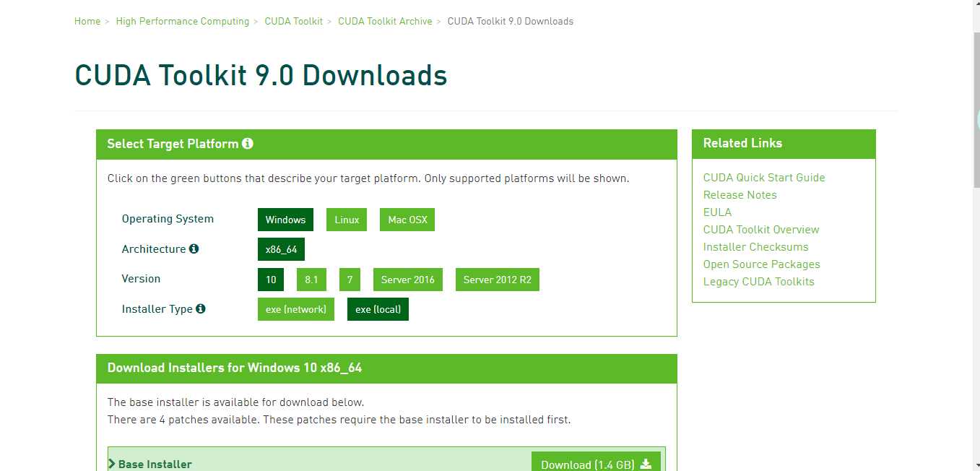Click the Base Installer row label
Image resolution: width=980 pixels, height=471 pixels.
pos(155,464)
